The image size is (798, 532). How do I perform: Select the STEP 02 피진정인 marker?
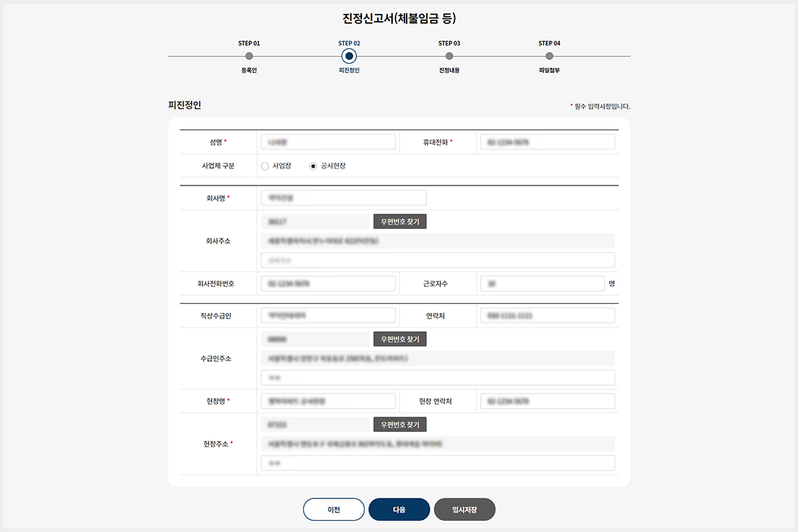click(349, 56)
